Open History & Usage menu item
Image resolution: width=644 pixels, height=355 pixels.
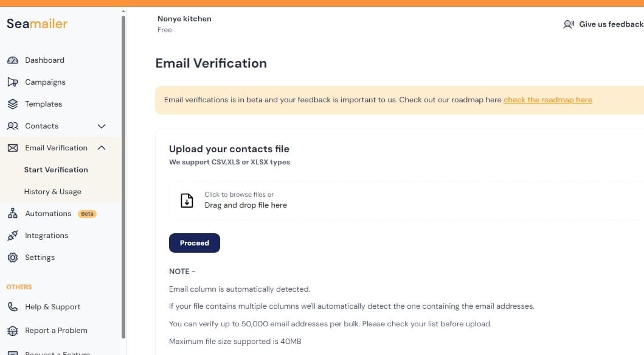tap(52, 192)
